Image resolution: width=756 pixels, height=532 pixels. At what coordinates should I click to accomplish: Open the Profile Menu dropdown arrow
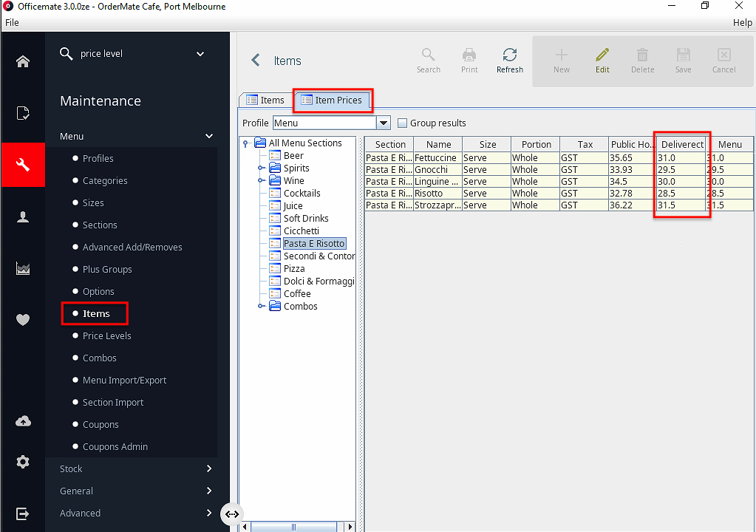click(384, 123)
